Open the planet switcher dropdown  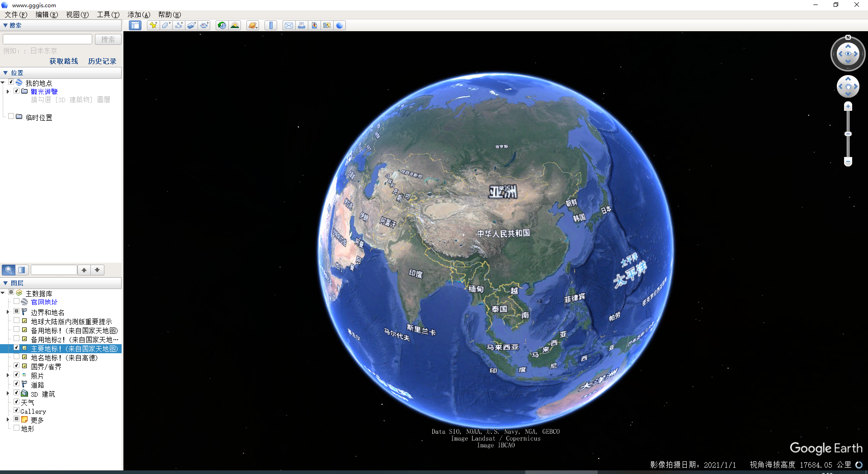click(253, 25)
